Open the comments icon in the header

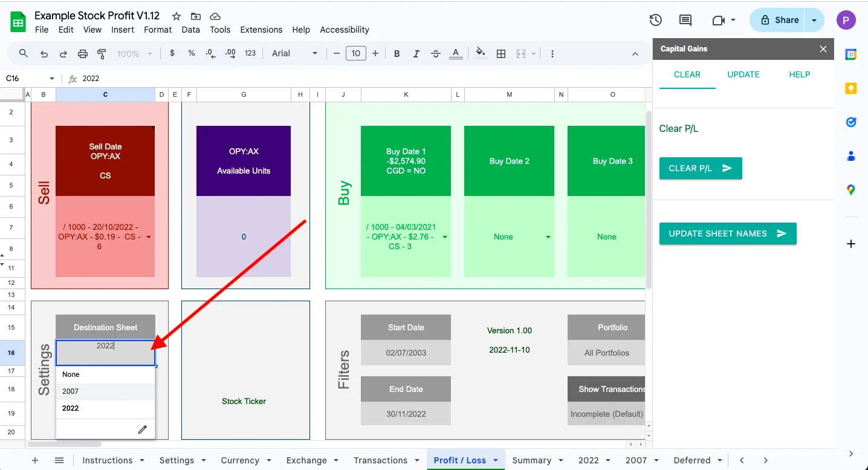click(685, 20)
